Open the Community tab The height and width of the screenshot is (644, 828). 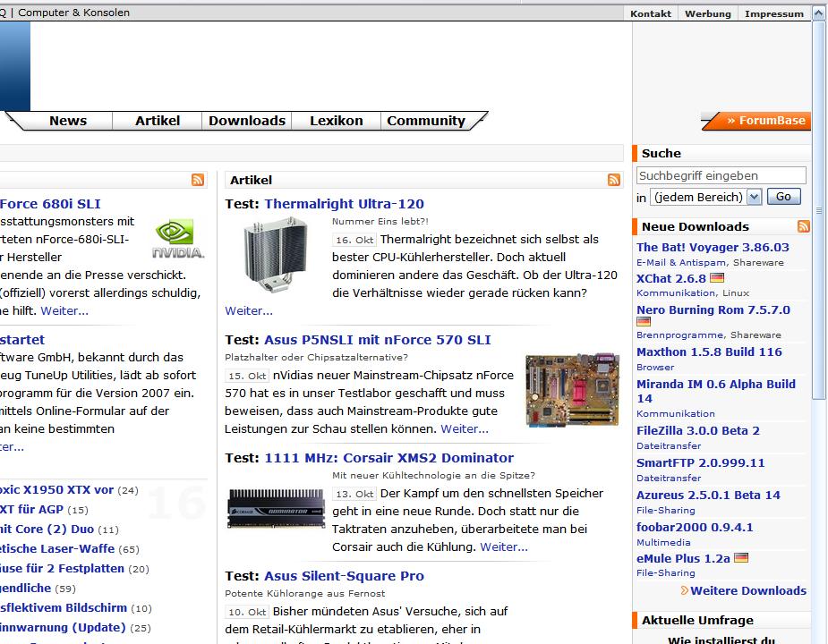click(426, 121)
